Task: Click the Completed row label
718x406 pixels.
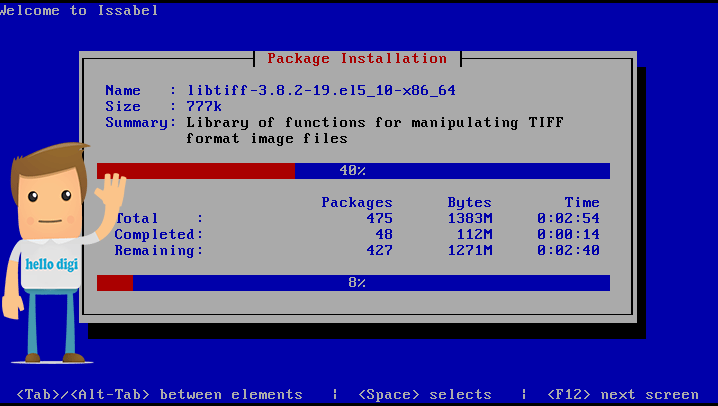Action: tap(158, 234)
